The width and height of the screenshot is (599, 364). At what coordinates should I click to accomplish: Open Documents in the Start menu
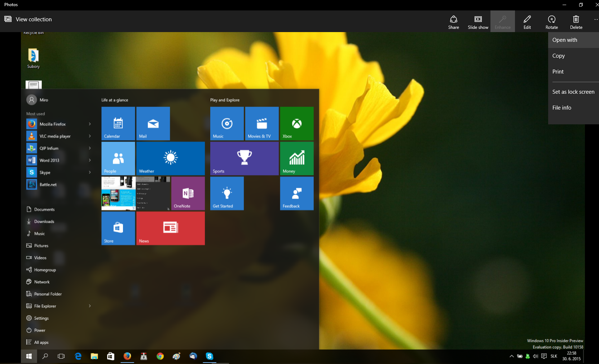tap(40, 209)
